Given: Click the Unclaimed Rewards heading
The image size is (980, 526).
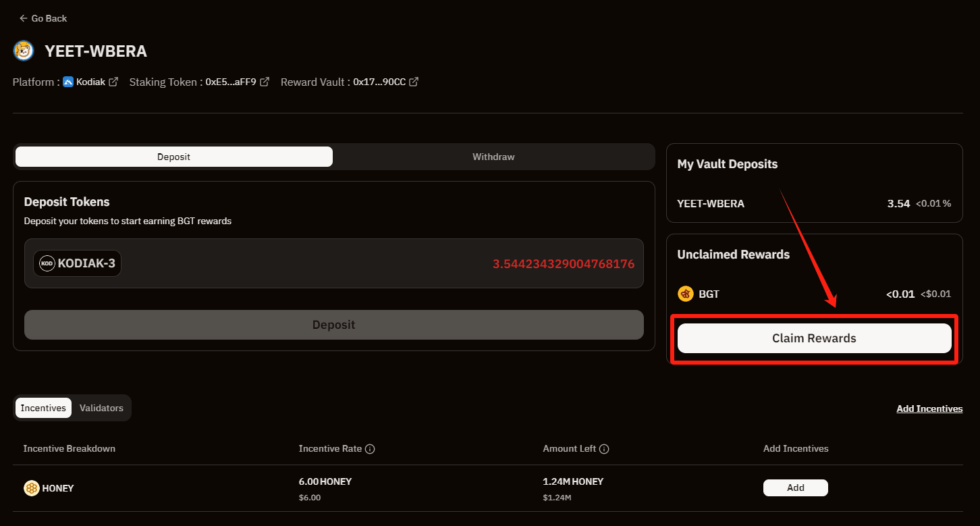Looking at the screenshot, I should (734, 255).
